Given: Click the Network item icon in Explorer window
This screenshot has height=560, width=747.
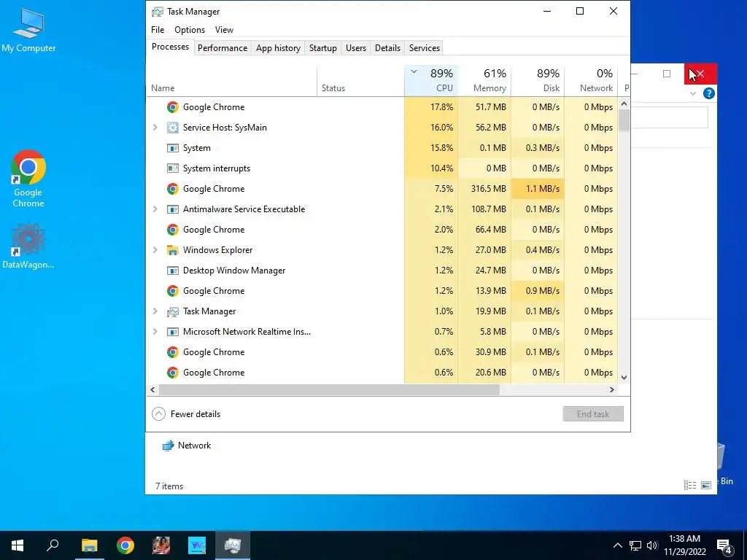Looking at the screenshot, I should (x=169, y=446).
